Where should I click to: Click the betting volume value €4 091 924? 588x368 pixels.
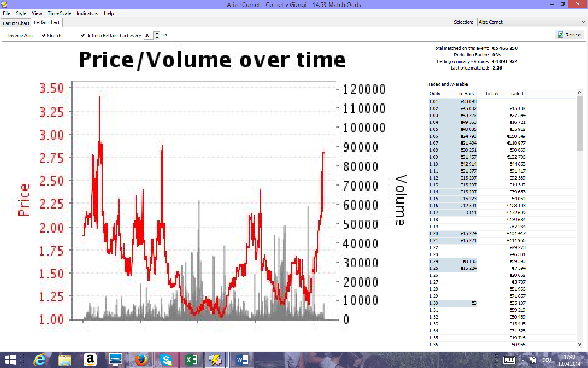505,61
